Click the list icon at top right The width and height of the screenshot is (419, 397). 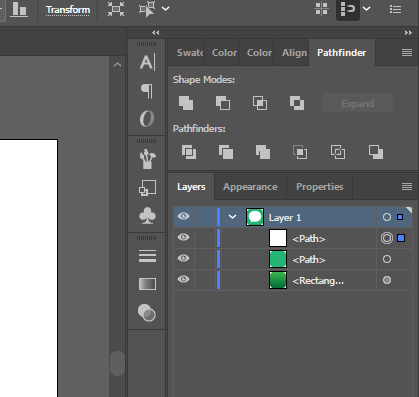click(395, 9)
